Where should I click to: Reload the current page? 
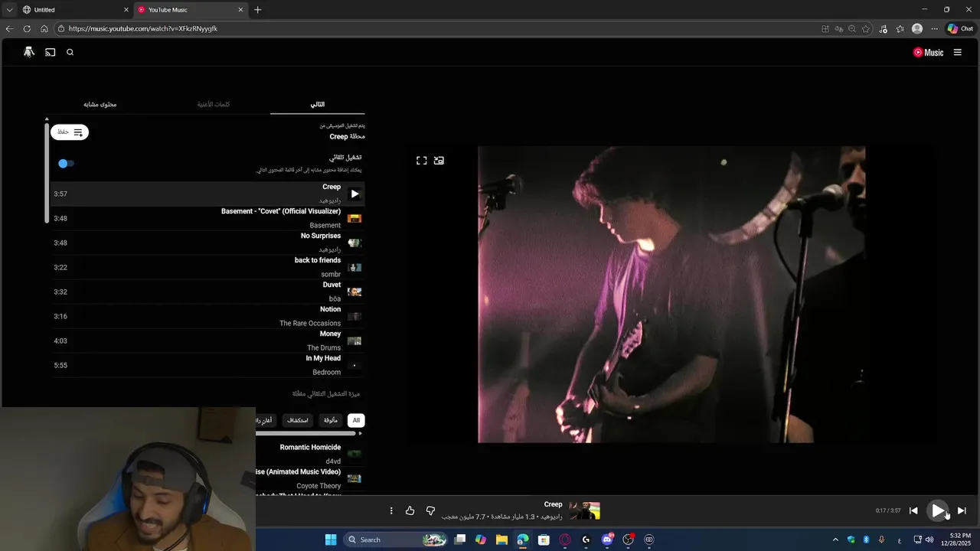coord(27,28)
